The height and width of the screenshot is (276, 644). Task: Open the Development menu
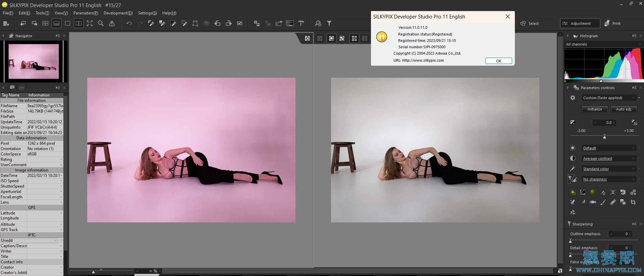pyautogui.click(x=118, y=13)
